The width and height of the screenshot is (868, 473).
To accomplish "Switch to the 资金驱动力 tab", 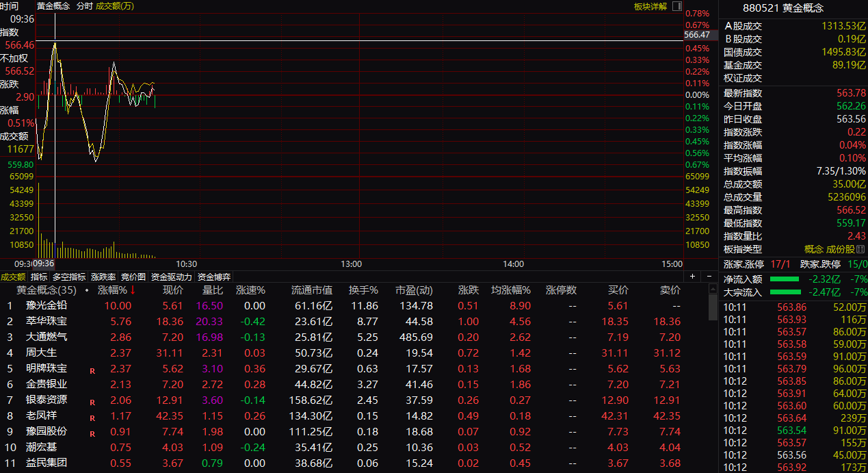I will 171,277.
